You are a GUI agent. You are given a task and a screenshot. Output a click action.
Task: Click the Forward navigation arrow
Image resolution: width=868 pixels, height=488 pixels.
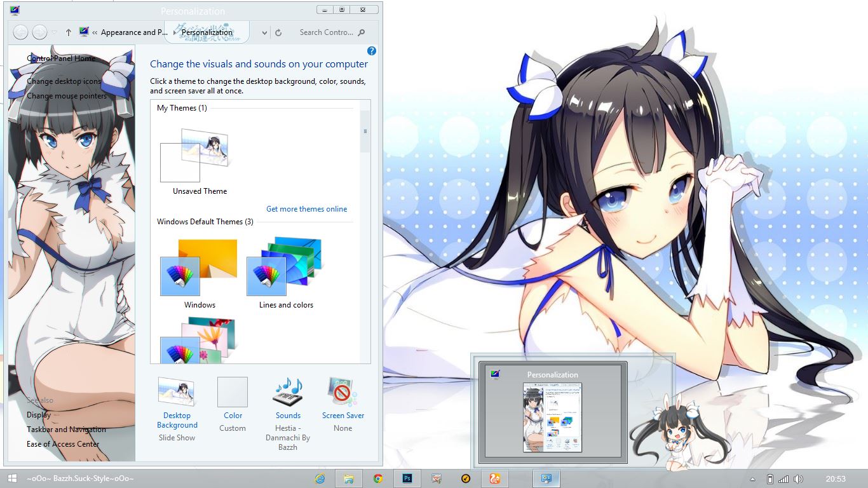39,32
